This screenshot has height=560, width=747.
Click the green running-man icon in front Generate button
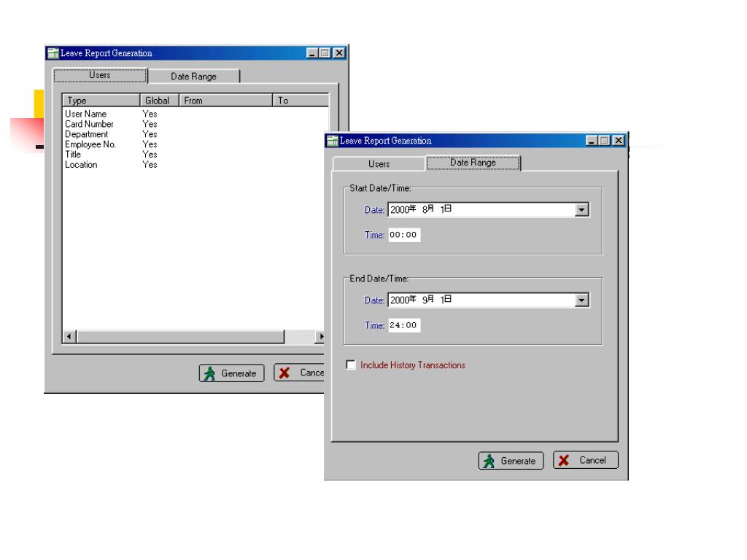pos(489,461)
